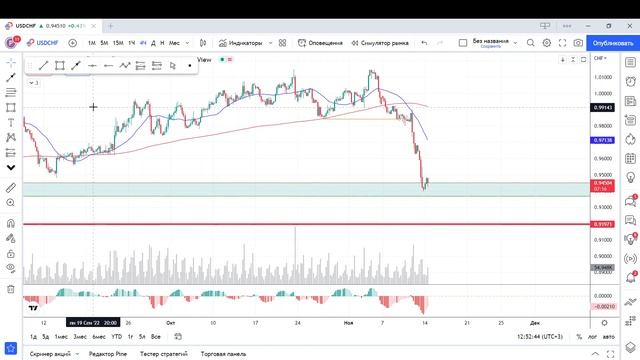Toggle favorites toolbar star button
Viewport: 640px width, 360px height.
11,348
